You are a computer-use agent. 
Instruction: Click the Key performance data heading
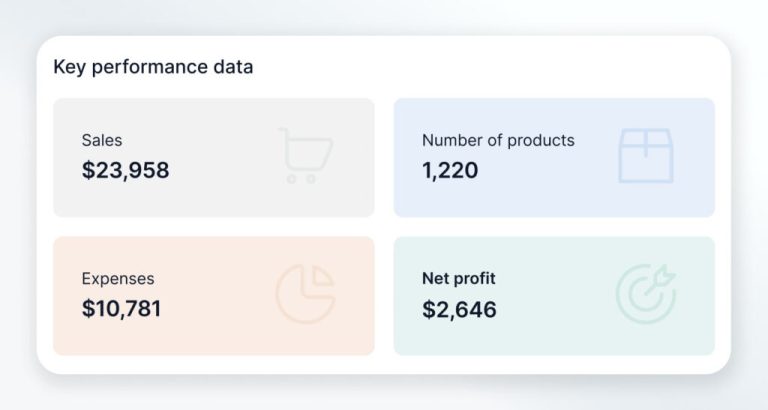(153, 67)
